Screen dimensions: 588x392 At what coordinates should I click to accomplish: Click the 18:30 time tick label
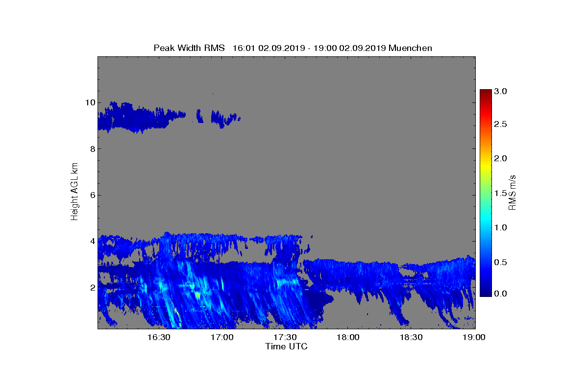coord(411,337)
